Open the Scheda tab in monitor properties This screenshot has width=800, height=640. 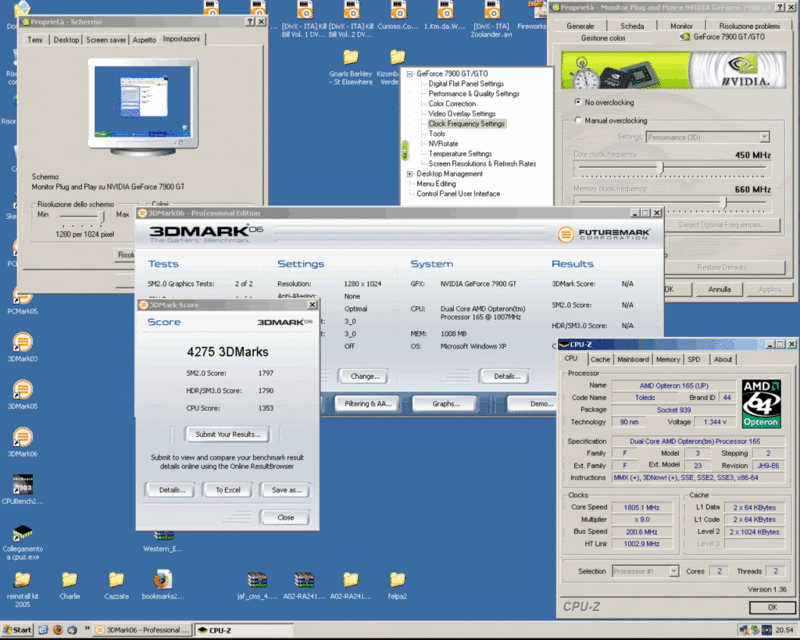pyautogui.click(x=632, y=26)
